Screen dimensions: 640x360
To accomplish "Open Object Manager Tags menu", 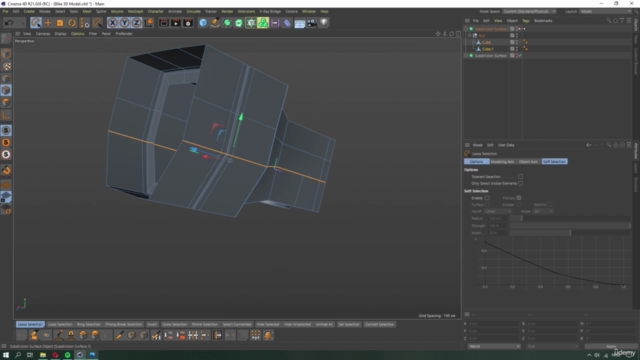I will click(526, 21).
